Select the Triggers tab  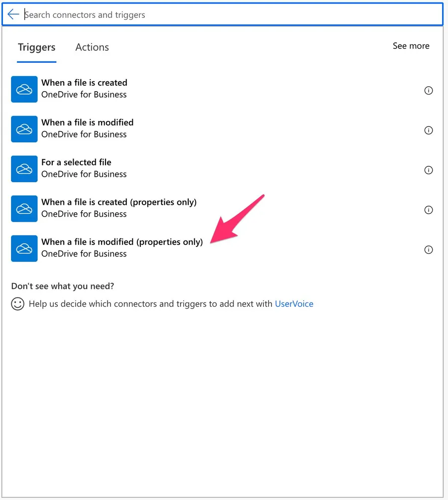(36, 47)
